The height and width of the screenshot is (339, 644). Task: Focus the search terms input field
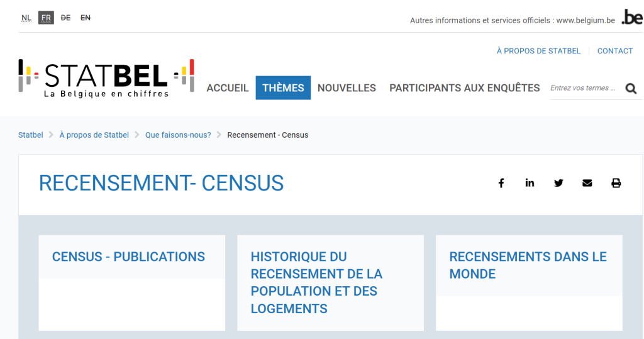point(584,88)
